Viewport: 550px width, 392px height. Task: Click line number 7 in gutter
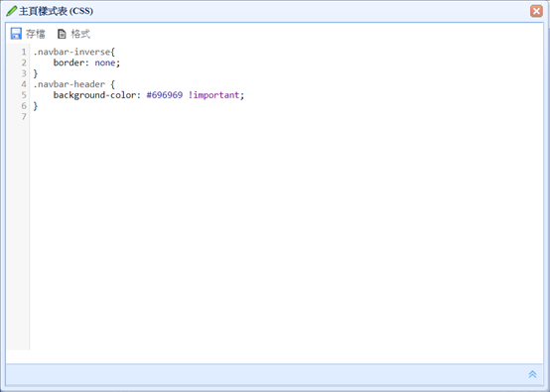tap(24, 116)
